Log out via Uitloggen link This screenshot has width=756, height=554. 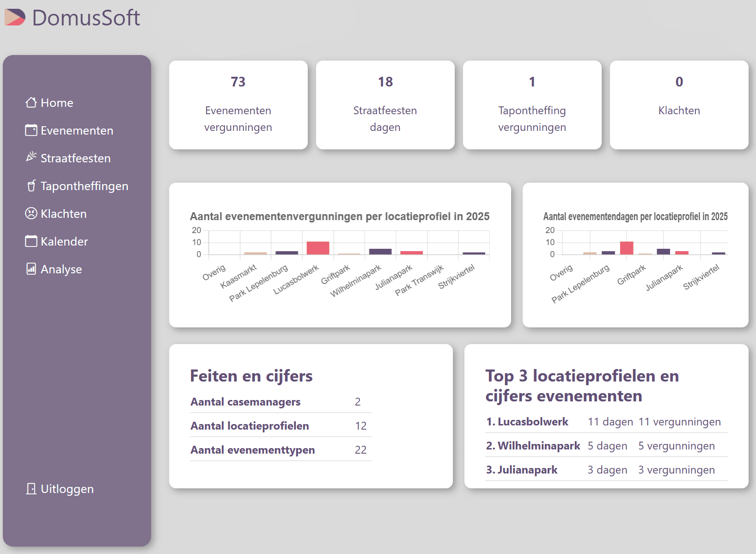click(x=60, y=489)
